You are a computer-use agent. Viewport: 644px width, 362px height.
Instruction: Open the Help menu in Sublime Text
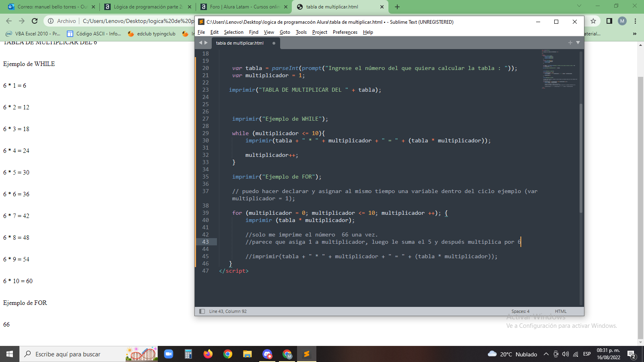pyautogui.click(x=368, y=32)
